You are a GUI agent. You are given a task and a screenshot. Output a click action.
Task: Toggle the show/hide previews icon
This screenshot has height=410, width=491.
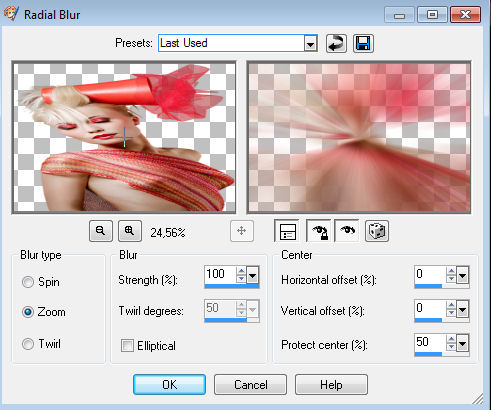pyautogui.click(x=287, y=231)
